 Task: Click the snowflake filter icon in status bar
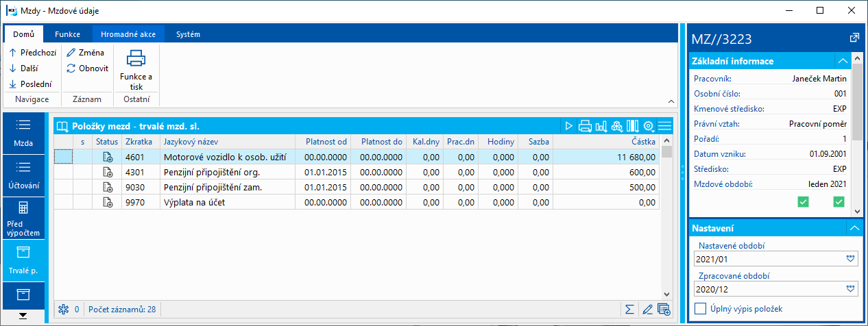(64, 310)
